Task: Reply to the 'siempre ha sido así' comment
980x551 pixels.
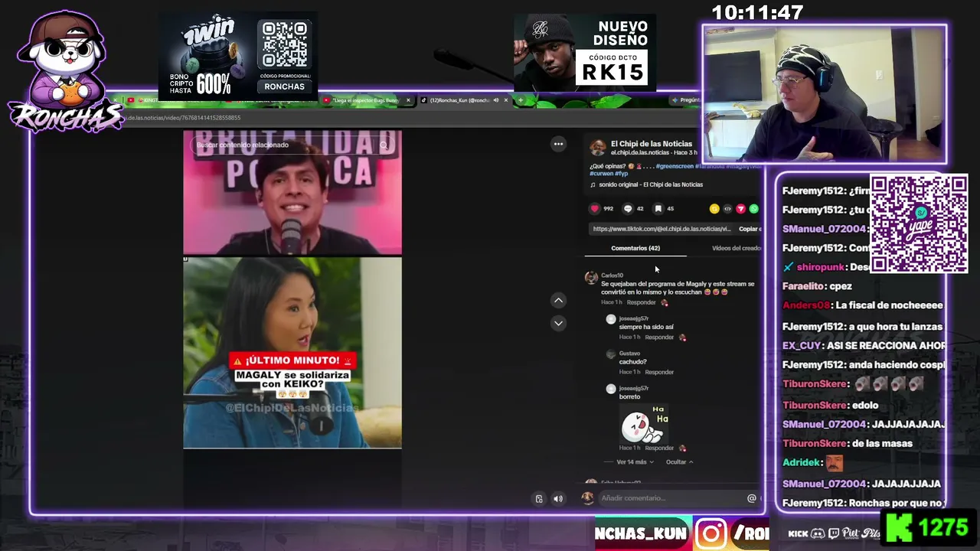Action: click(659, 337)
